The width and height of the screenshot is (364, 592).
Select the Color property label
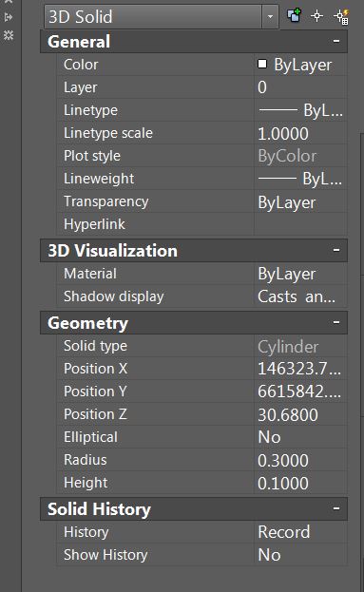[81, 65]
